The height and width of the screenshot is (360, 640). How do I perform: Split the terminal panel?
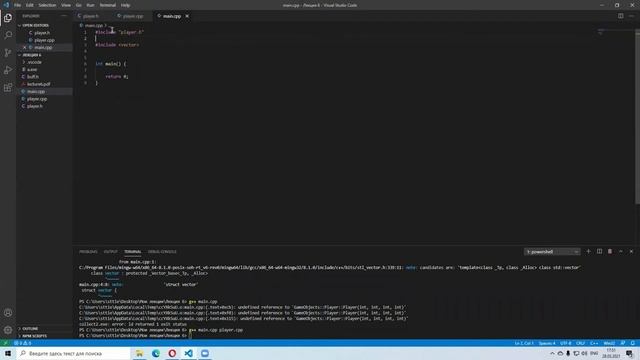pyautogui.click(x=599, y=251)
